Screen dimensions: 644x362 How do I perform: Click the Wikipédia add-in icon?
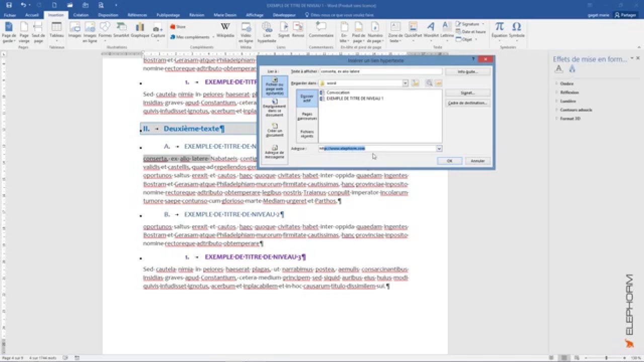coord(225,30)
